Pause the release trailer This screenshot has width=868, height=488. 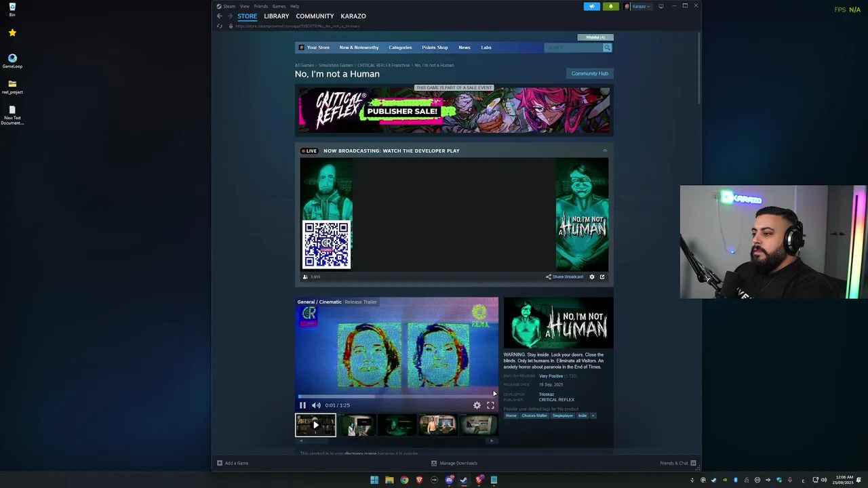[x=302, y=405]
